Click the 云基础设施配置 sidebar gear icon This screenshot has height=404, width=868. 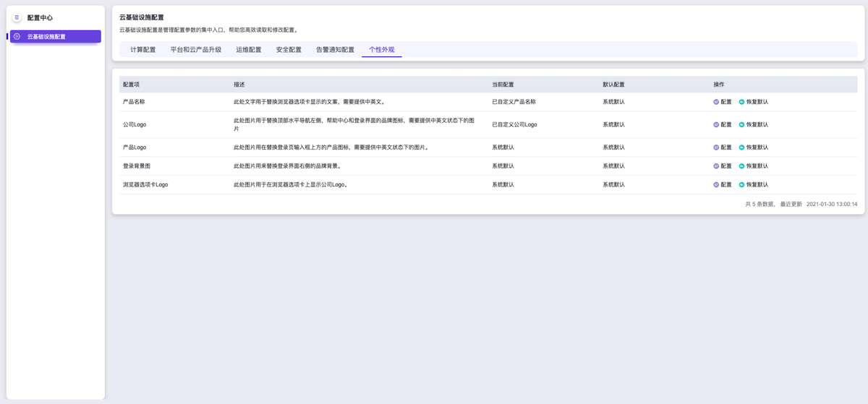tap(17, 36)
